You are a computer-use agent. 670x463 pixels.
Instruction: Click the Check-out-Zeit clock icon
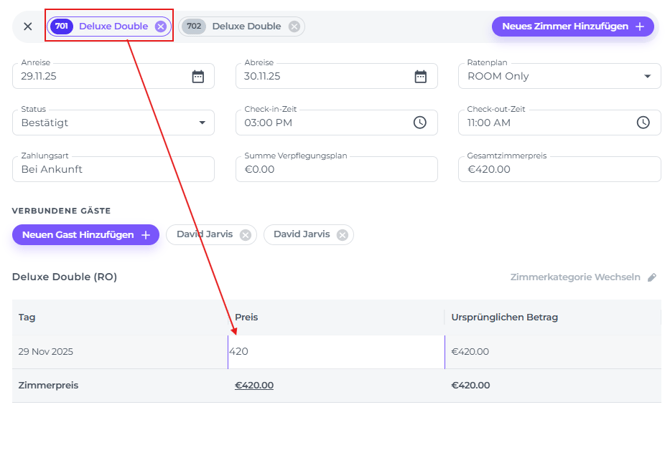click(x=643, y=123)
